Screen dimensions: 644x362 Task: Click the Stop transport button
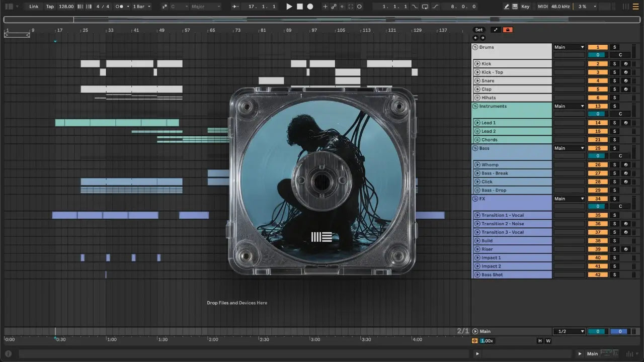click(299, 7)
